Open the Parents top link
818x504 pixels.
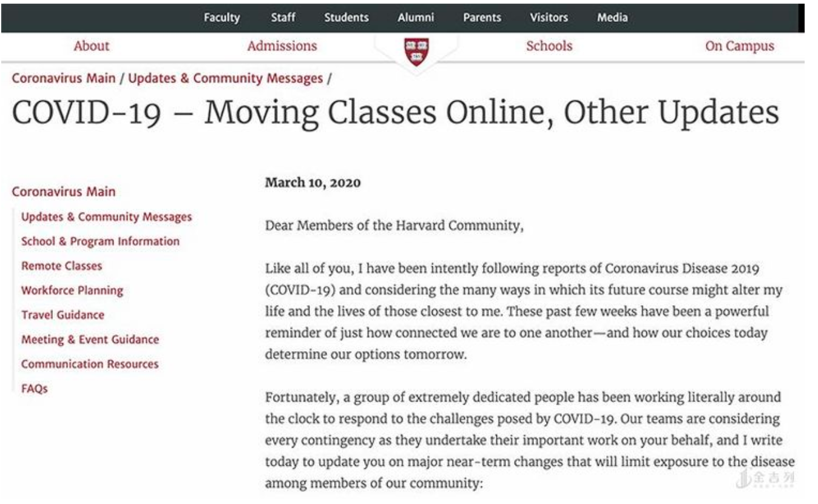click(x=482, y=18)
